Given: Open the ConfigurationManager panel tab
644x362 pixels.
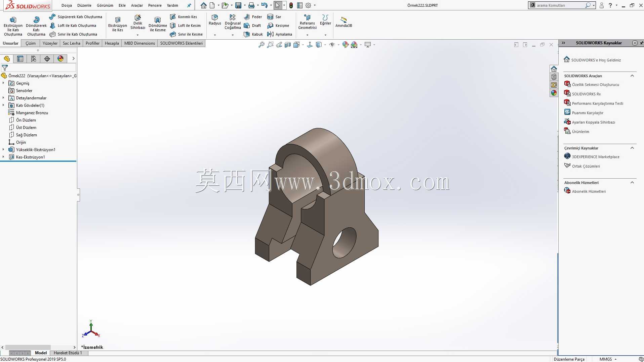Looking at the screenshot, I should [34, 59].
